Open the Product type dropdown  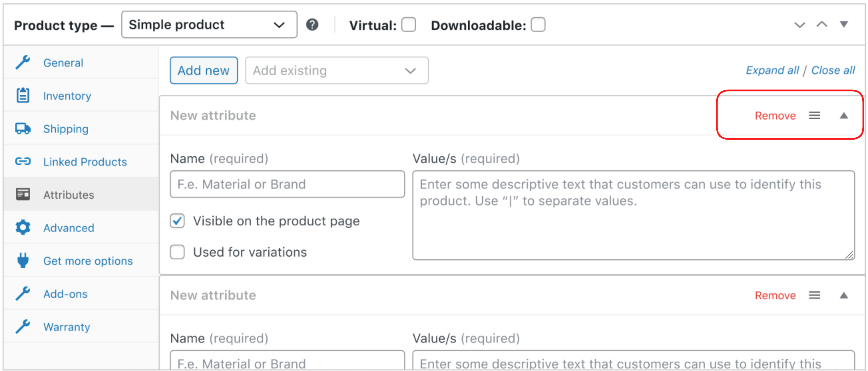click(x=209, y=25)
